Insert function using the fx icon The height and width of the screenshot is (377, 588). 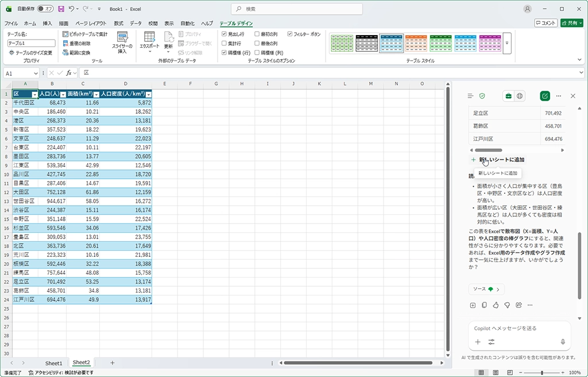(x=68, y=73)
